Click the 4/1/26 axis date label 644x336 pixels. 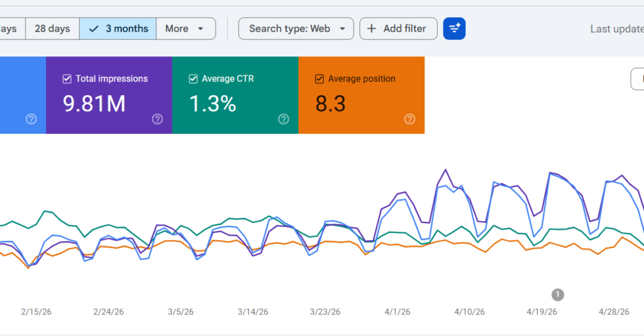(397, 312)
